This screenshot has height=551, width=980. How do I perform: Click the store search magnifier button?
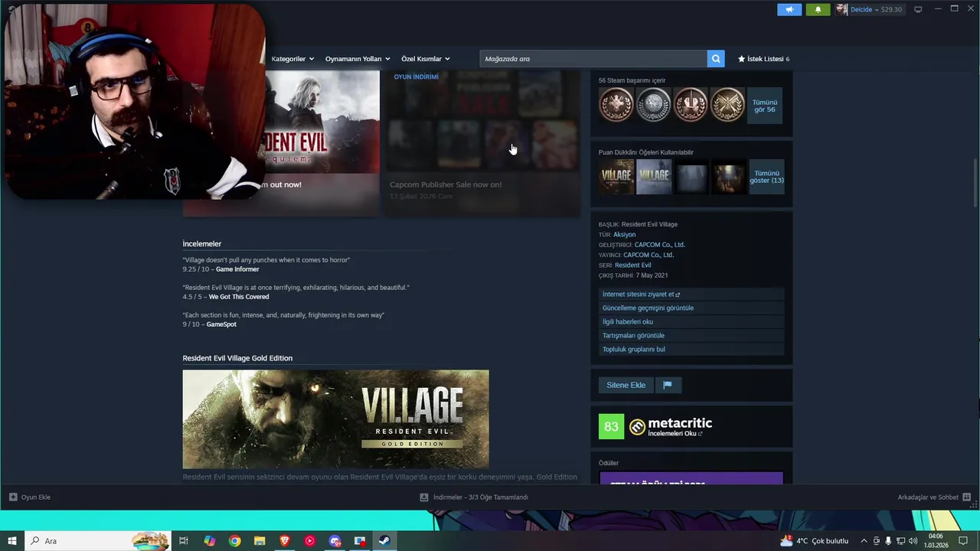pyautogui.click(x=716, y=59)
